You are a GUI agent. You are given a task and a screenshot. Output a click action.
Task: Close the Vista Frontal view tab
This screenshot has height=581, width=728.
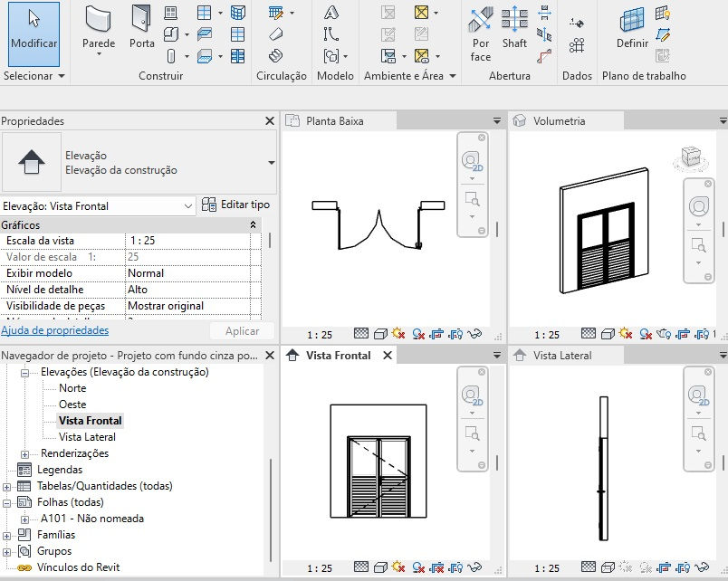(x=388, y=355)
